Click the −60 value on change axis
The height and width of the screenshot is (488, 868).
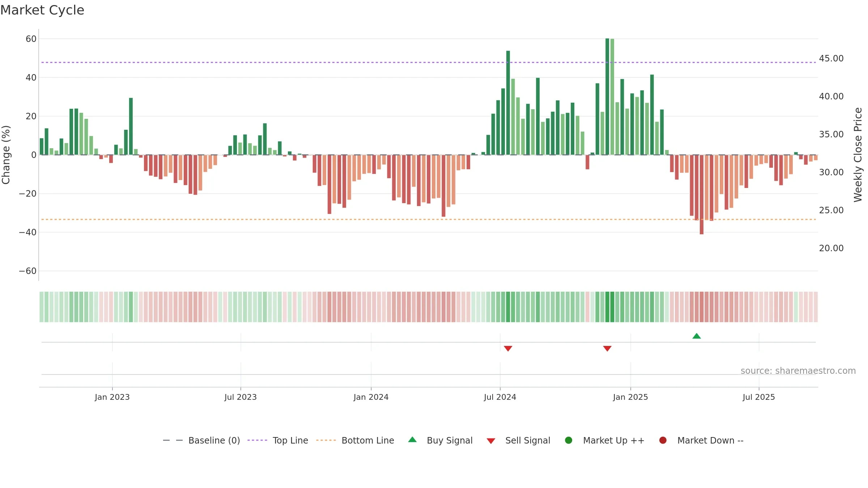[x=28, y=271]
